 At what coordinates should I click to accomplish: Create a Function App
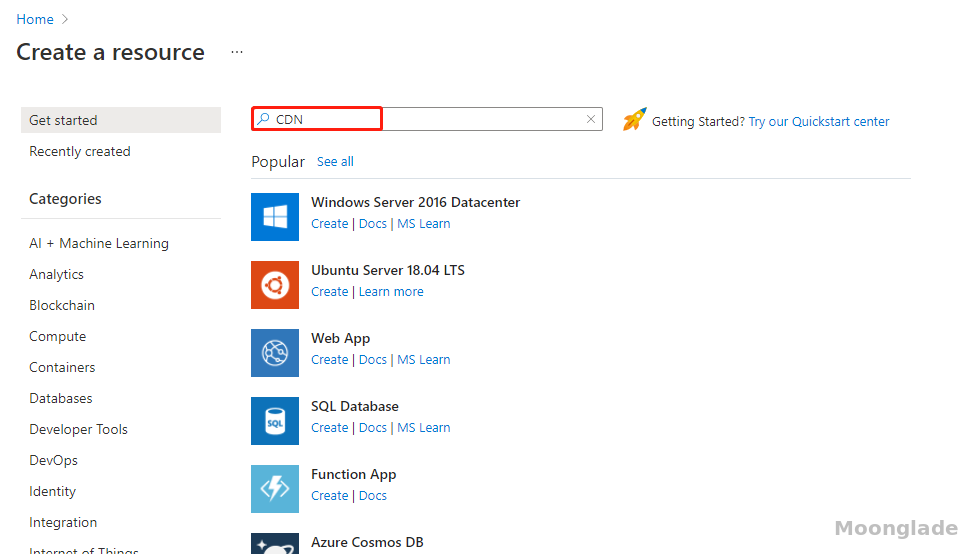(x=330, y=496)
